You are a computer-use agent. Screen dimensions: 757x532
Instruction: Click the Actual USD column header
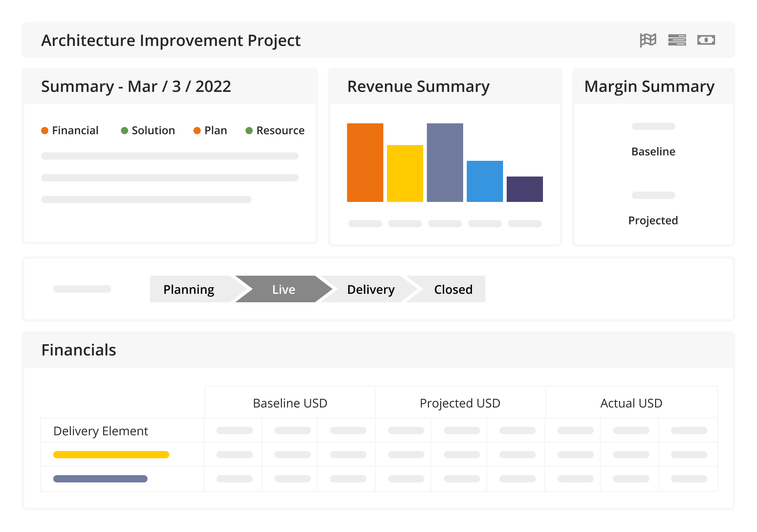(x=630, y=403)
